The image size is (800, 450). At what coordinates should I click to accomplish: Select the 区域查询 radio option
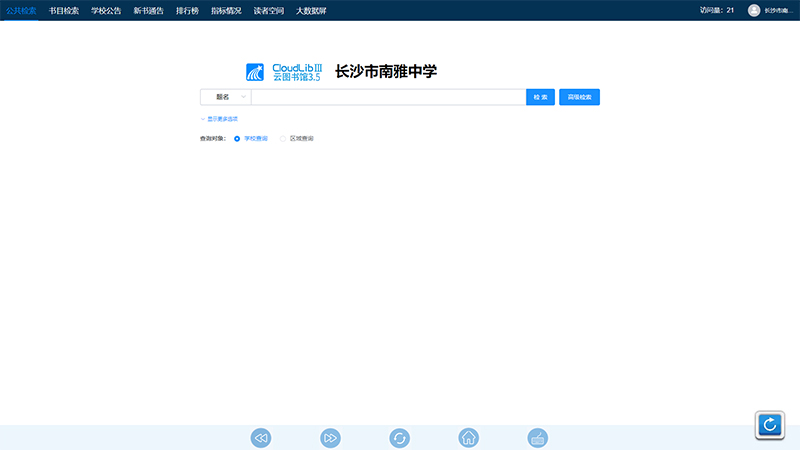(283, 138)
